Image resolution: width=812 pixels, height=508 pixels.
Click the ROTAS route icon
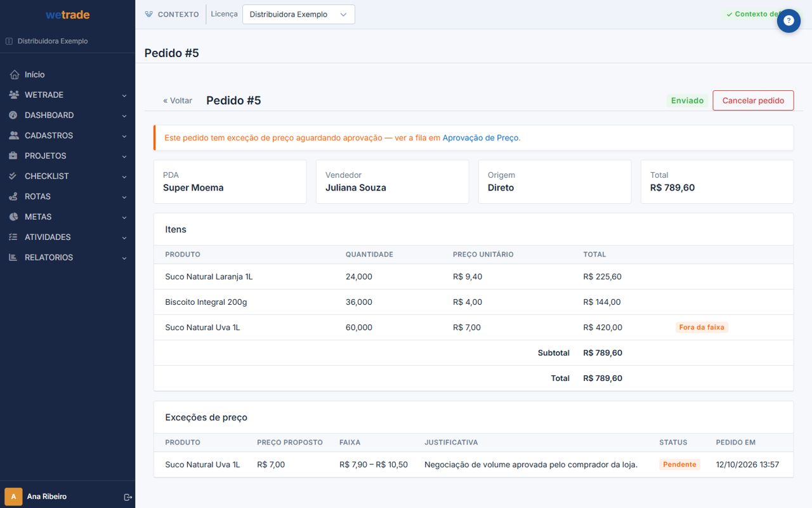(x=14, y=196)
